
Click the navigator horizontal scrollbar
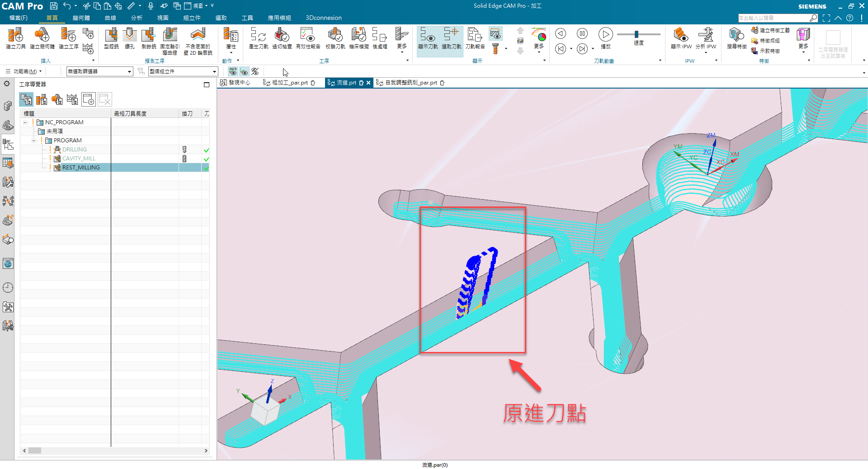click(x=115, y=450)
